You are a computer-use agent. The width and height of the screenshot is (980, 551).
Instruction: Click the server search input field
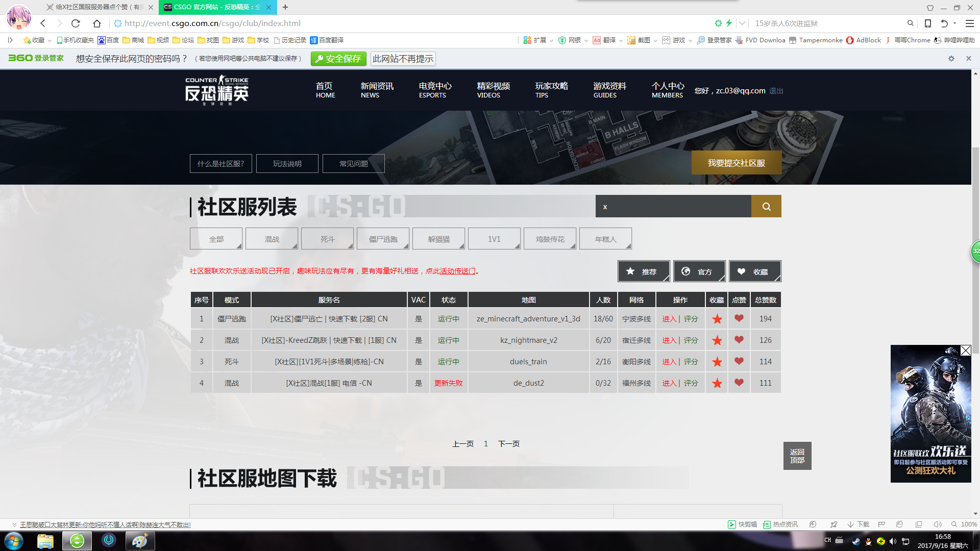point(673,207)
